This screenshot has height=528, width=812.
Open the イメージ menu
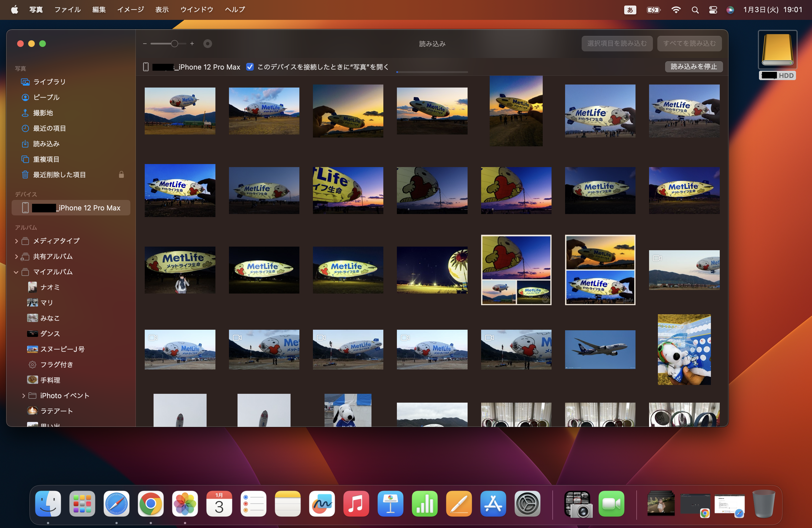[x=130, y=10]
